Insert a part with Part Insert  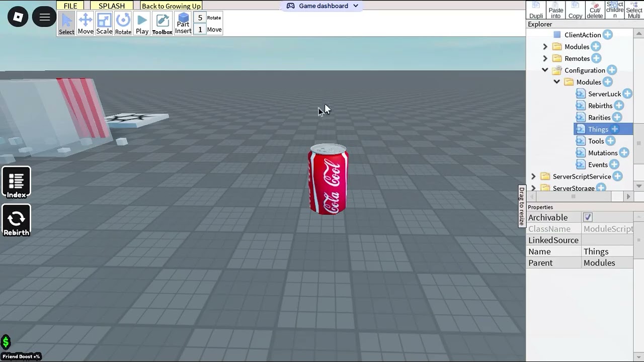[183, 24]
